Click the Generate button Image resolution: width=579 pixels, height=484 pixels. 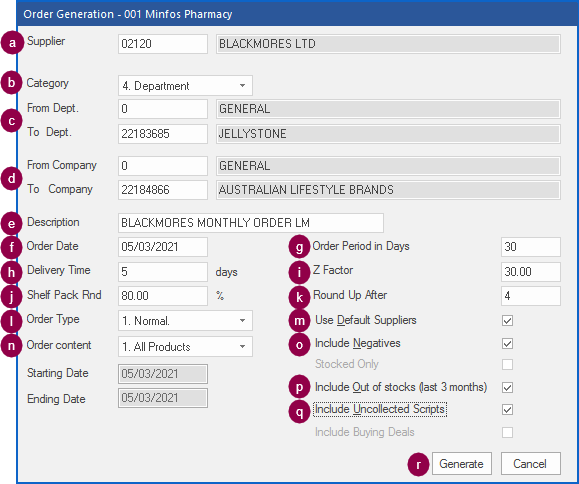coord(462,463)
